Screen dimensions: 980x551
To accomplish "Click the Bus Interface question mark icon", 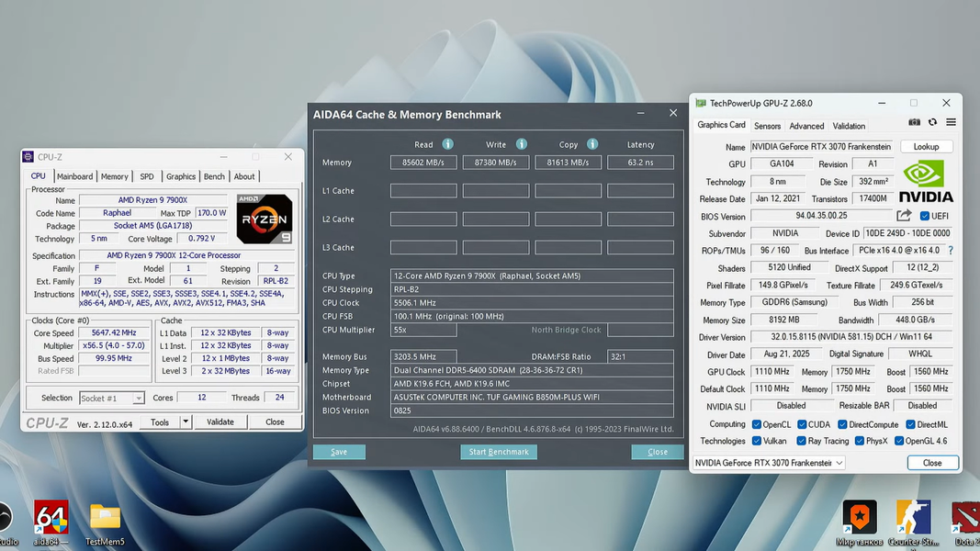I will [950, 251].
